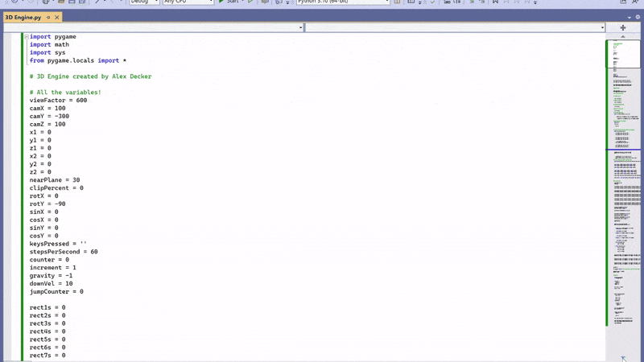Open the active documents list dropdown arrow
This screenshot has width=644, height=362.
(630, 17)
